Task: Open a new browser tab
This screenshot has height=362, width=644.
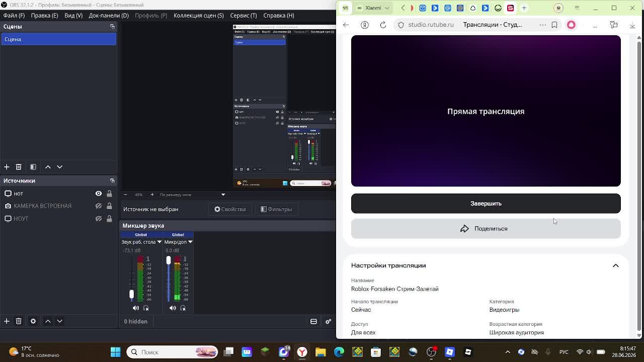Action: point(524,8)
